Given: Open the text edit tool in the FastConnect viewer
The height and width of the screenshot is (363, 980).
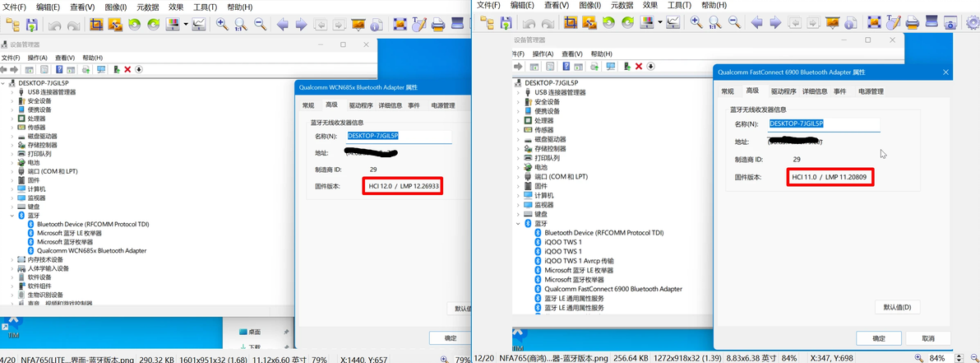Looking at the screenshot, I should [894, 22].
